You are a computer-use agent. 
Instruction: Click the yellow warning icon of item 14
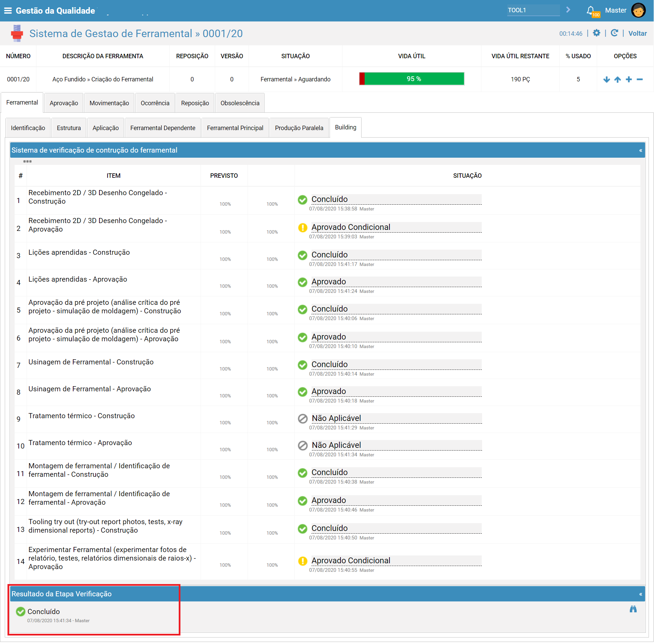click(302, 561)
